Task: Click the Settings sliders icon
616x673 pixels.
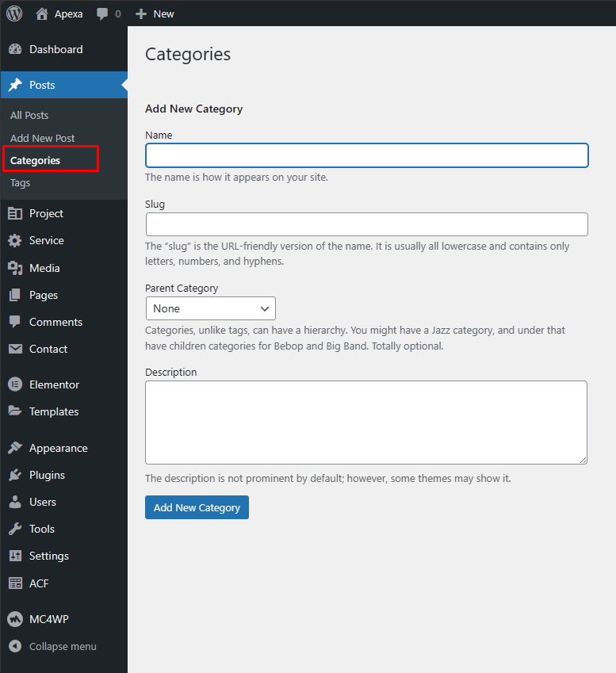Action: 14,556
